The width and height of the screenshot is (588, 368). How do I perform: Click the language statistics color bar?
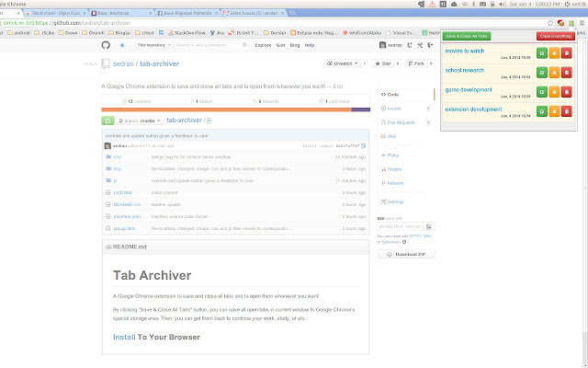(235, 109)
